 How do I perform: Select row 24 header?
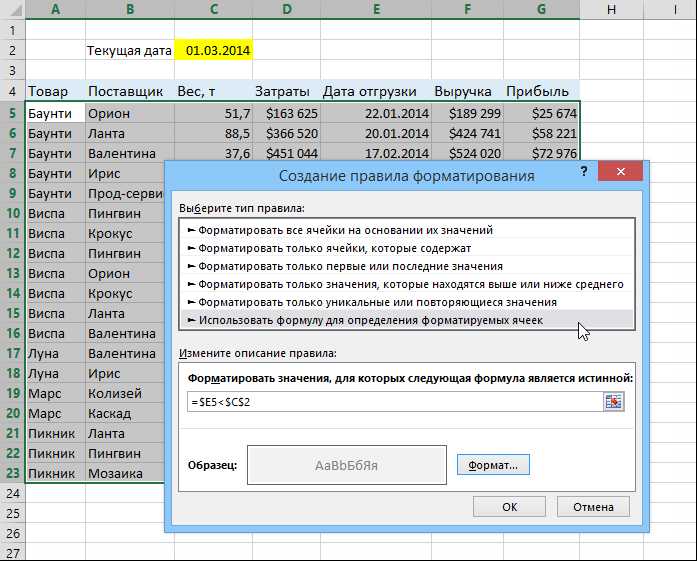12,493
